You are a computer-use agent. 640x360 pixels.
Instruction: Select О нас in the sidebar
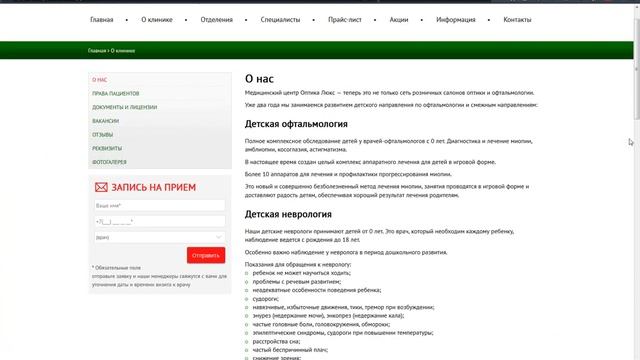click(100, 80)
